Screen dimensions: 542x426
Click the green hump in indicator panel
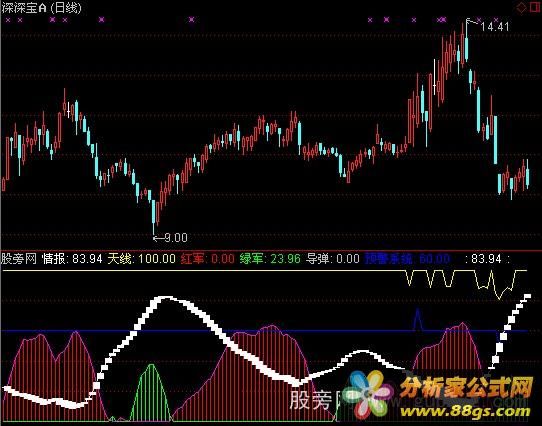point(151,392)
